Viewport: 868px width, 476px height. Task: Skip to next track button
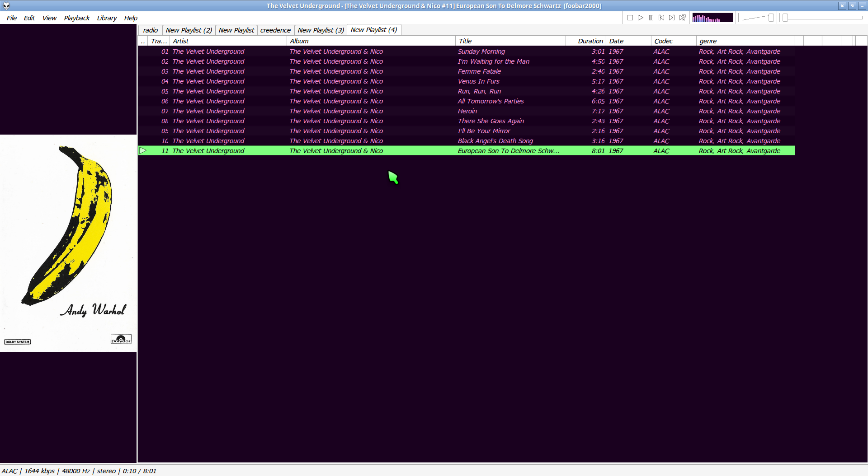pos(672,18)
